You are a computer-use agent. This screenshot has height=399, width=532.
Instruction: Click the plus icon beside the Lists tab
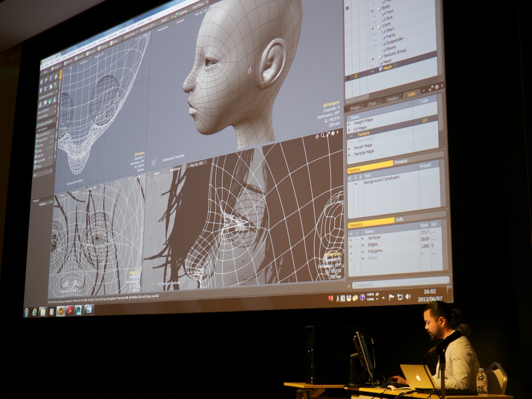click(x=423, y=90)
